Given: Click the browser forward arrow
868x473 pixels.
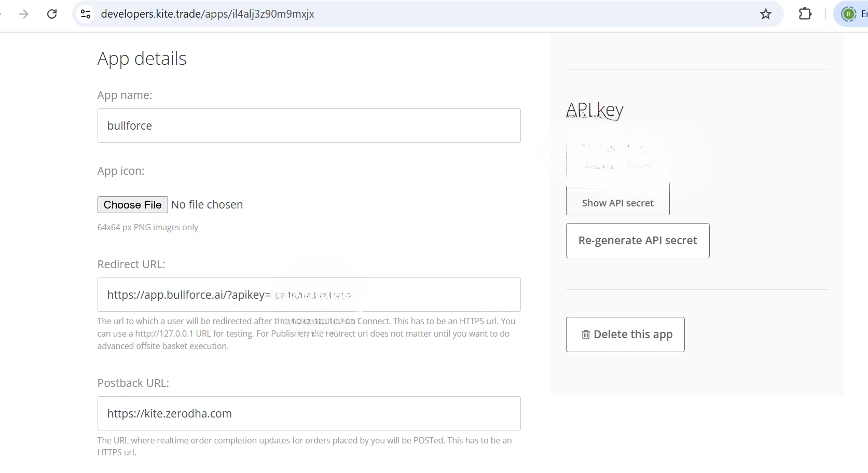Looking at the screenshot, I should coord(24,14).
